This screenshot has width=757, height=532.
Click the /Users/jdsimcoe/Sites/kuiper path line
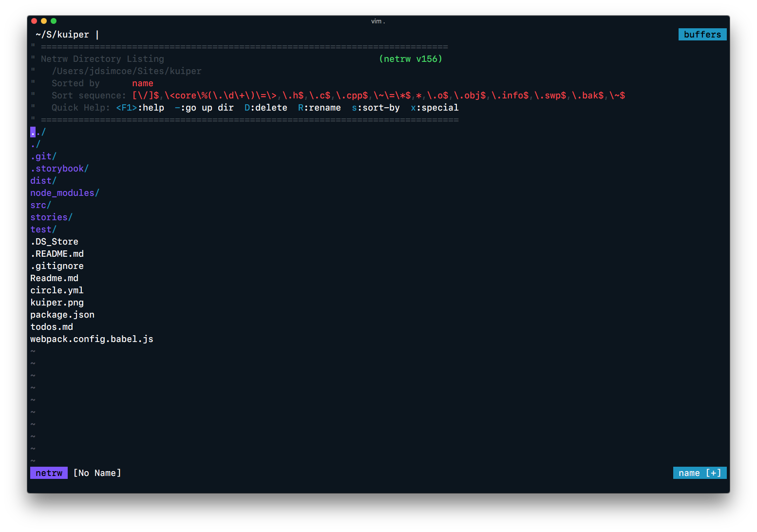point(127,71)
